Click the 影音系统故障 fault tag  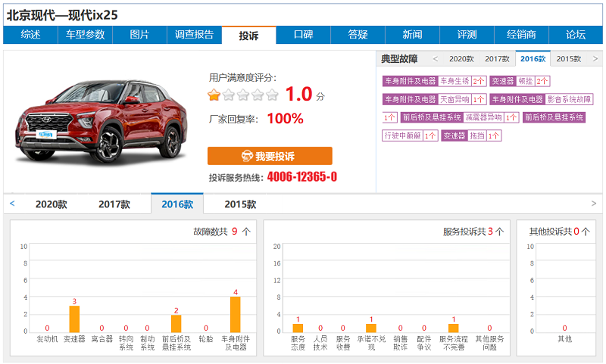570,99
